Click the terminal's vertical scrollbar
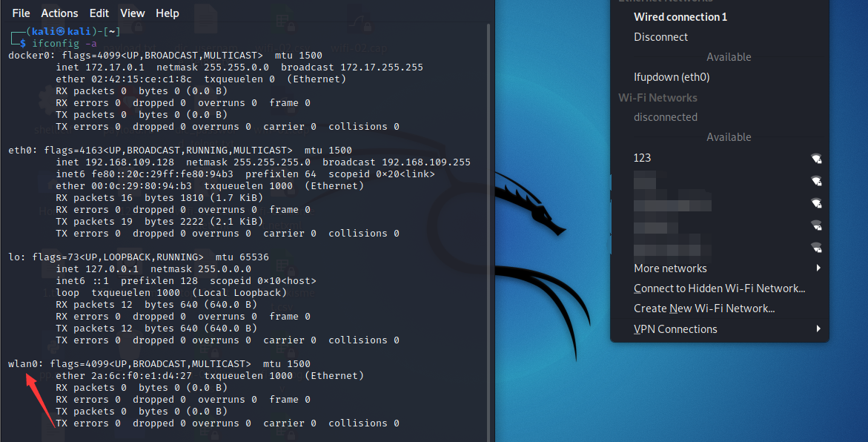 (x=488, y=232)
